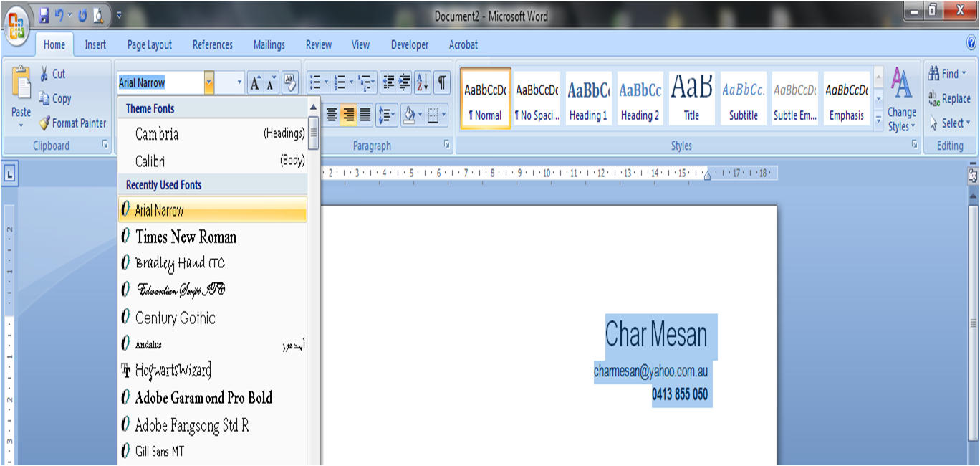980x466 pixels.
Task: Go to the Review tab
Action: tap(319, 44)
